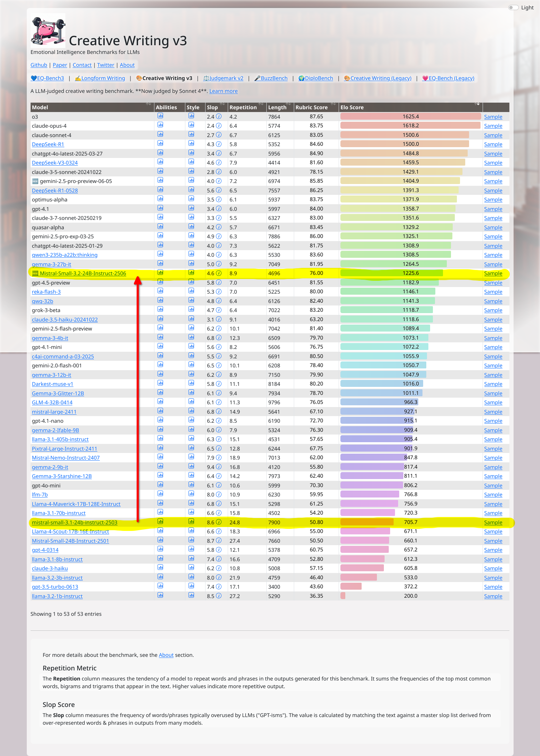This screenshot has width=540, height=756.
Task: Open Style chart icon for claude-opus-4
Action: 191,125
